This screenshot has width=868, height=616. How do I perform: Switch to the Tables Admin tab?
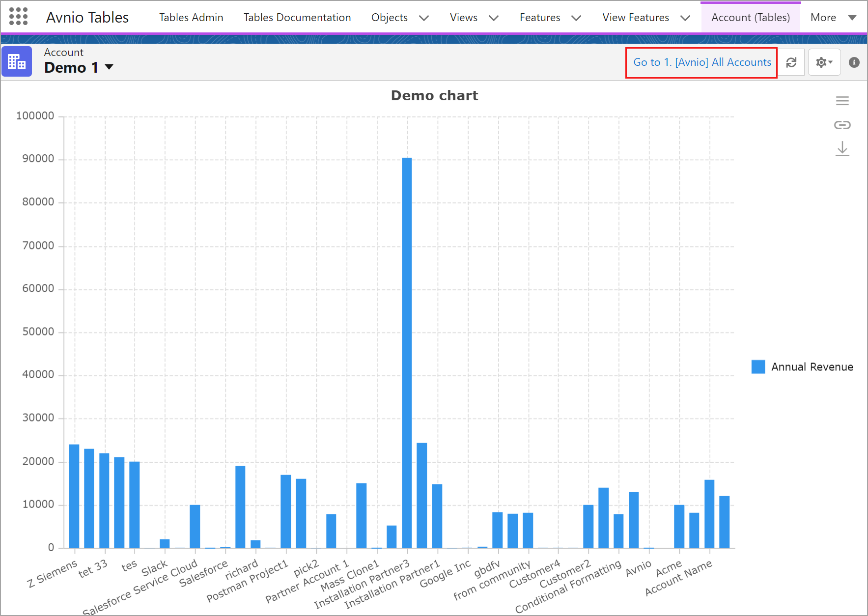click(191, 18)
